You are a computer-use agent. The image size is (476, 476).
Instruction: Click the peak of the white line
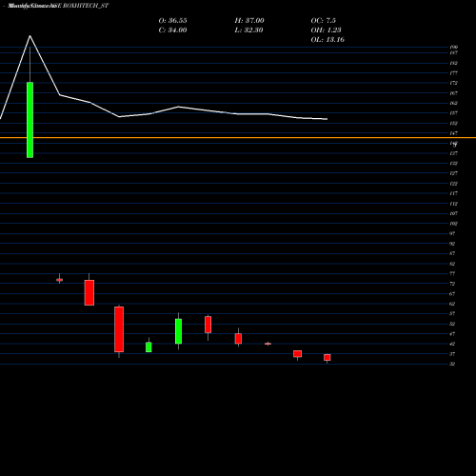point(30,35)
